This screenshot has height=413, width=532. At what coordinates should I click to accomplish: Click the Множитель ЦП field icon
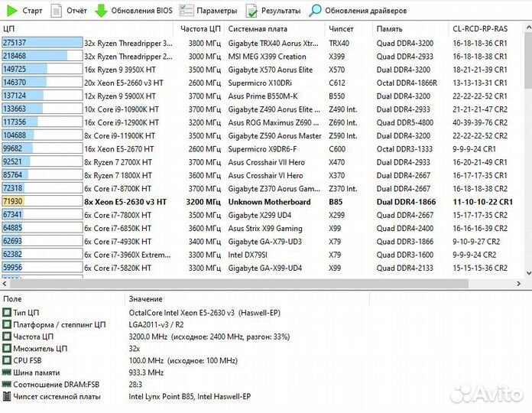click(6, 348)
